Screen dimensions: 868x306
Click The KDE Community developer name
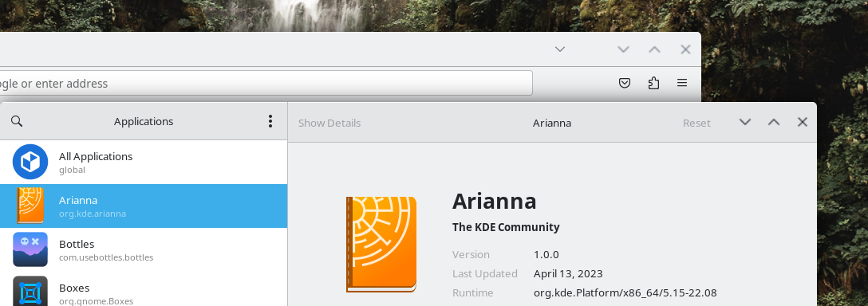point(506,227)
